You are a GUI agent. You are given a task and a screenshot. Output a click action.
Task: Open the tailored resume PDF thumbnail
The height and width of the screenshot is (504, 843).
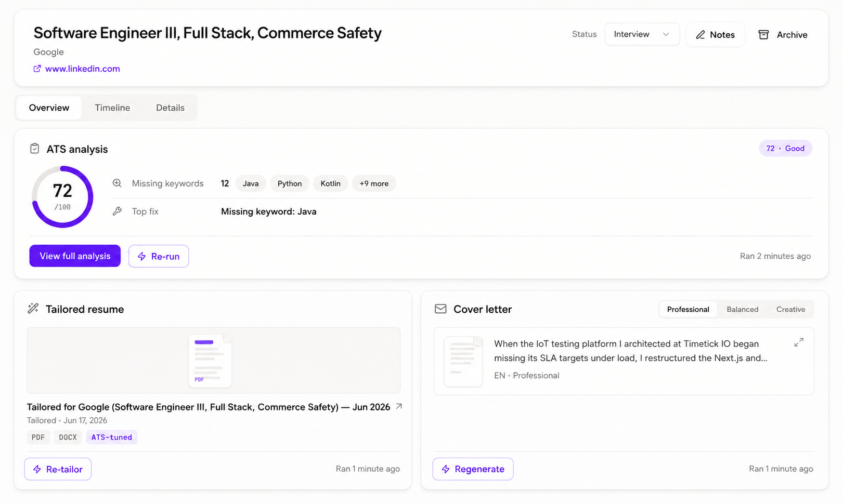pos(210,361)
